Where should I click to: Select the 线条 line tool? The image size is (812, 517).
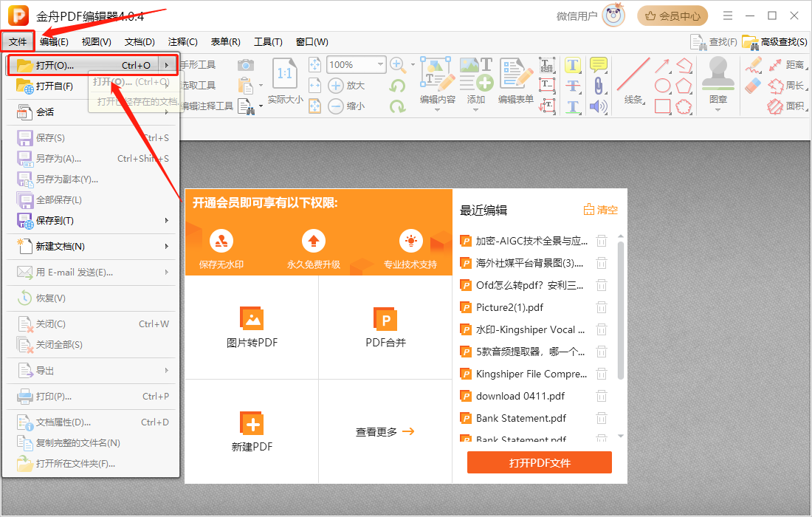click(x=633, y=81)
